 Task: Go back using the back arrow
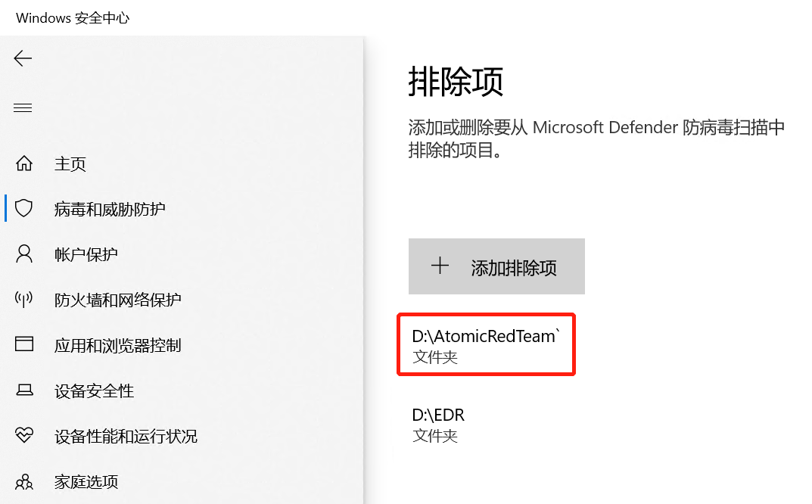23,58
